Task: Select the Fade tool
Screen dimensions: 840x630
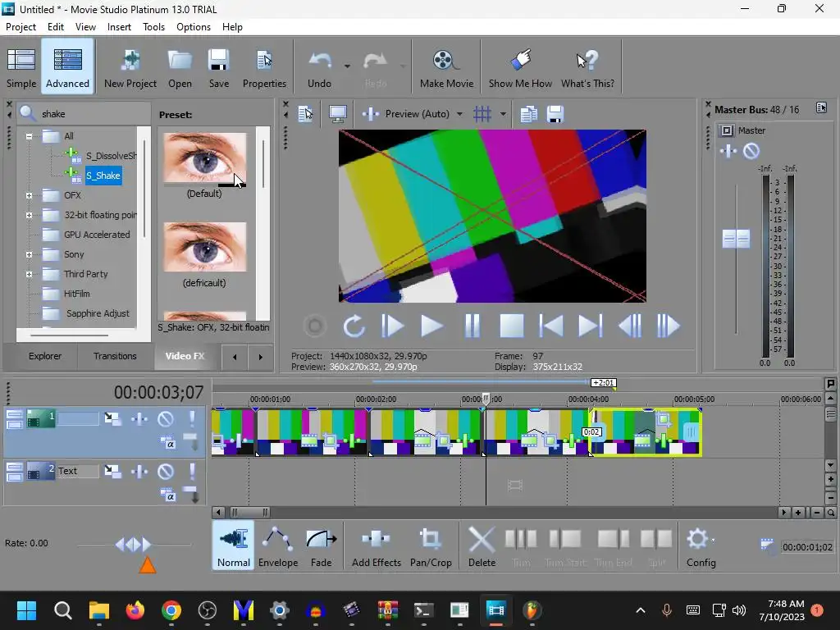Action: pos(321,546)
